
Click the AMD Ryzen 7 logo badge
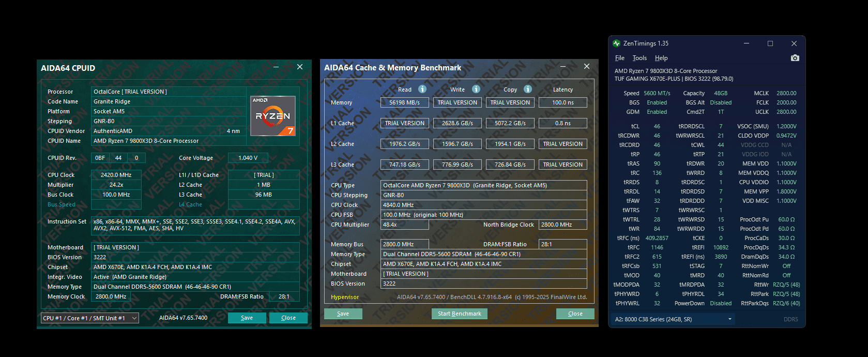point(273,116)
